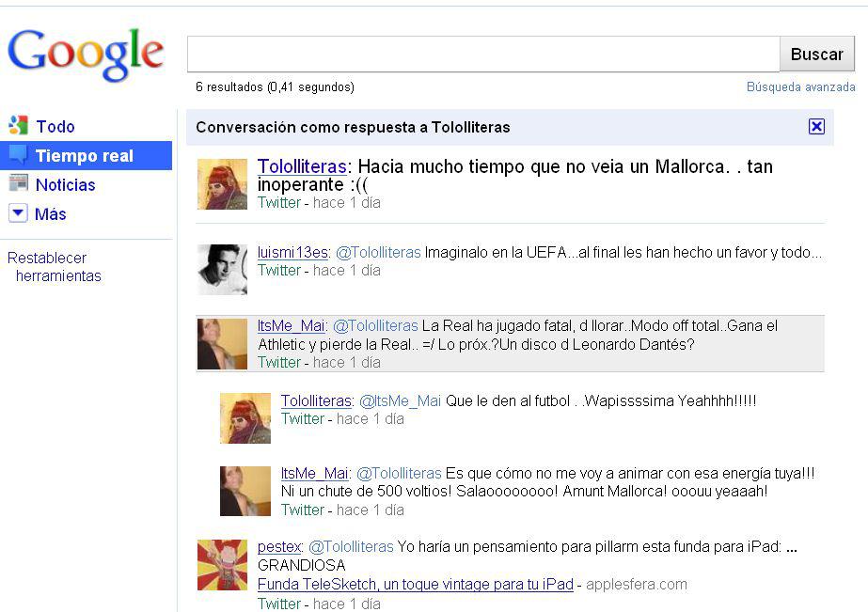Click the Todo search icon in sidebar
Screen dimensions: 868x612
[18, 126]
